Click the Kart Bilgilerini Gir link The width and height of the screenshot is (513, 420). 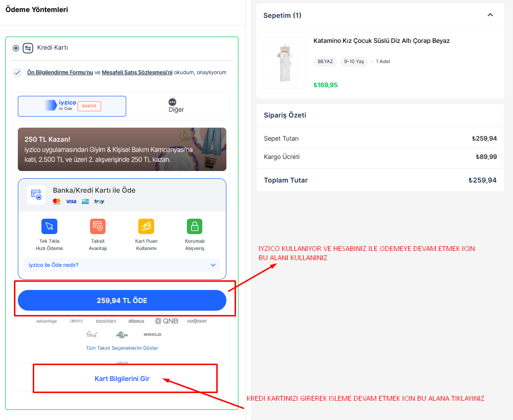point(122,379)
